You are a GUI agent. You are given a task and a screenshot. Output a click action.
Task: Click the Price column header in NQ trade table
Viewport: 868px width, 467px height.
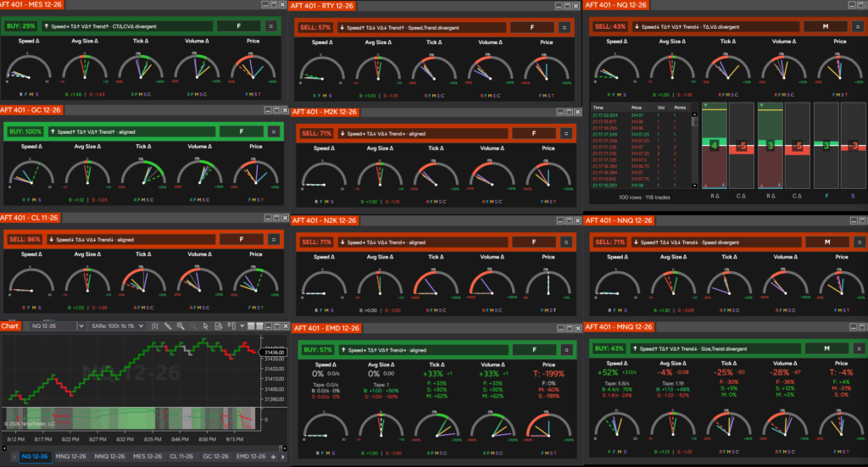click(637, 108)
